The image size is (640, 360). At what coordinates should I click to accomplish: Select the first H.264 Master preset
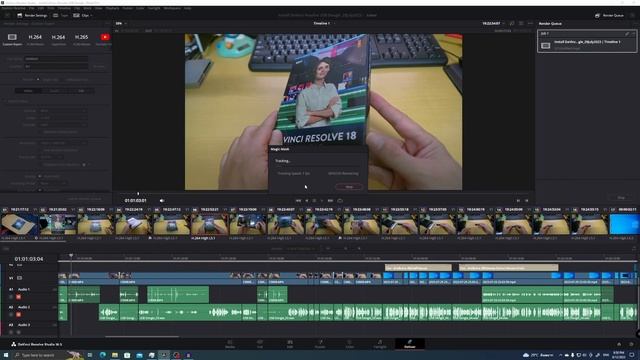pos(35,39)
